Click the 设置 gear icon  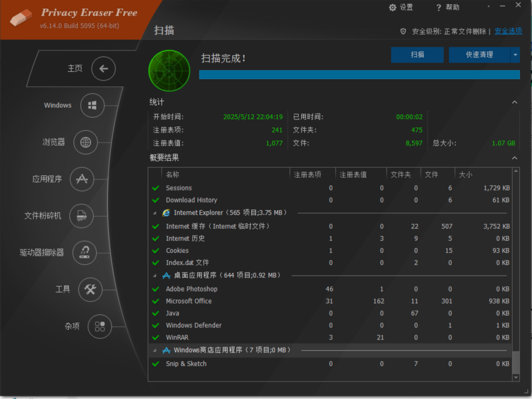(393, 7)
